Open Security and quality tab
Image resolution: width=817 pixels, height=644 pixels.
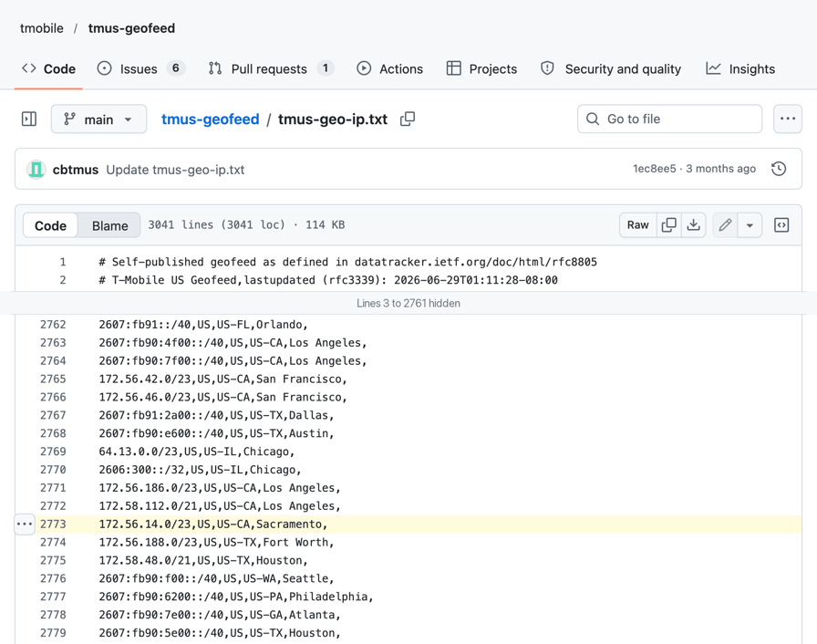tap(611, 68)
